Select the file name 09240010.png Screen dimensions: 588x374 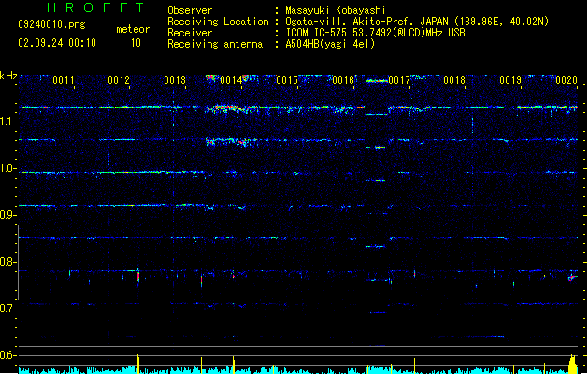(51, 24)
